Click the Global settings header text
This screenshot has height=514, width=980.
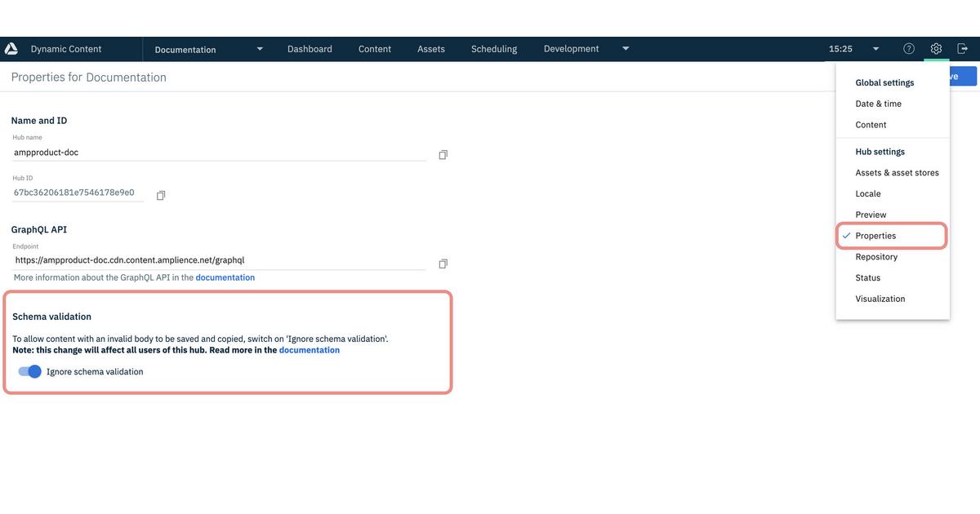(x=884, y=82)
